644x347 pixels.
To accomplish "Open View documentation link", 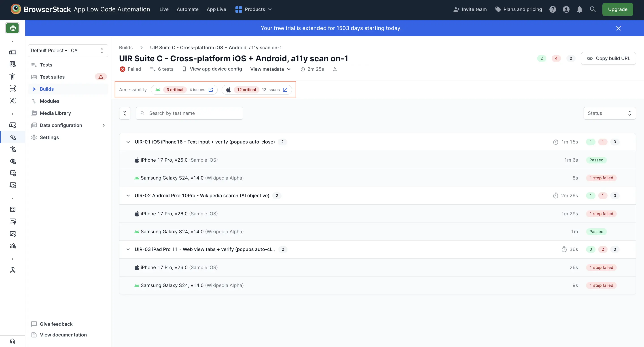I will point(59,335).
